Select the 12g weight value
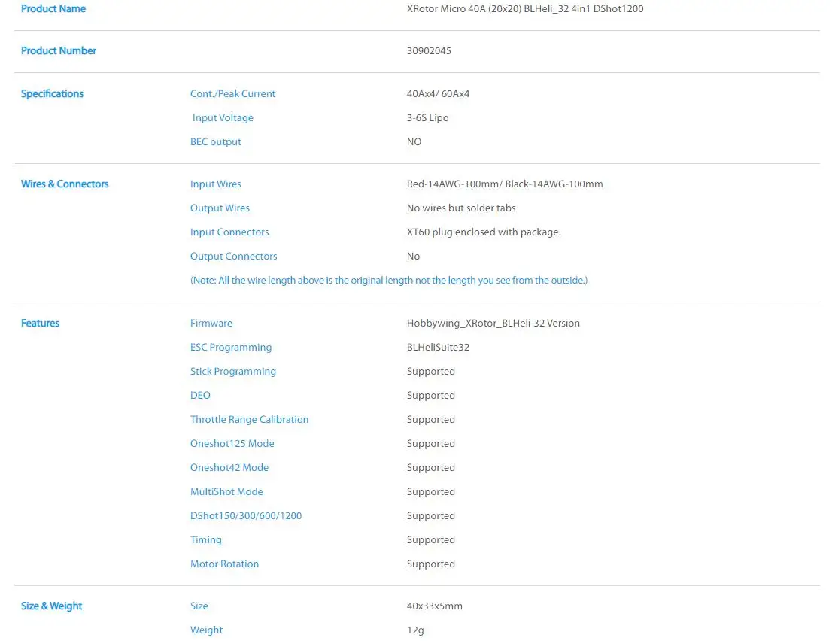 [x=415, y=630]
